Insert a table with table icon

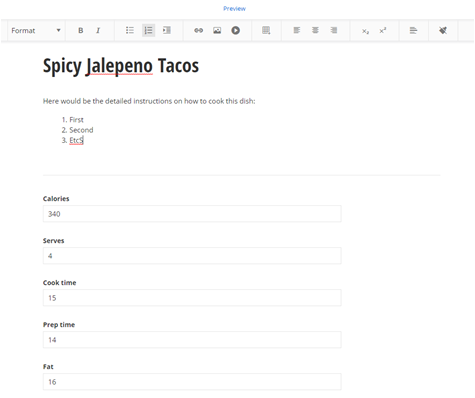[x=266, y=31]
